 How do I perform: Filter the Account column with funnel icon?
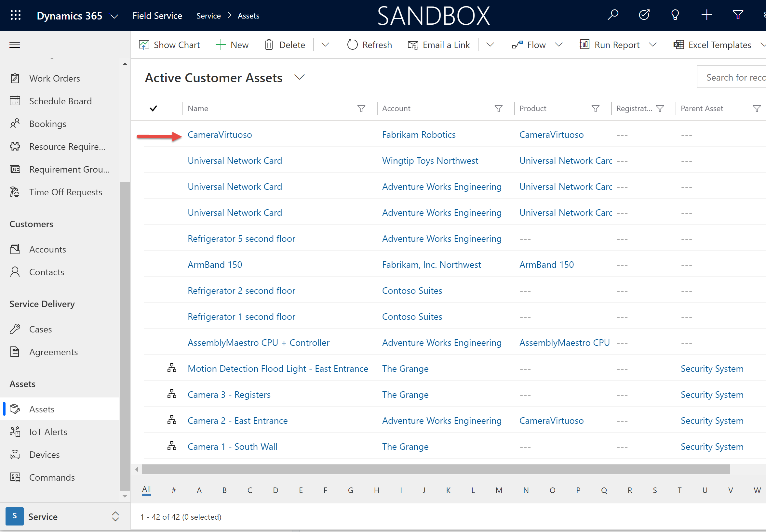coord(498,109)
